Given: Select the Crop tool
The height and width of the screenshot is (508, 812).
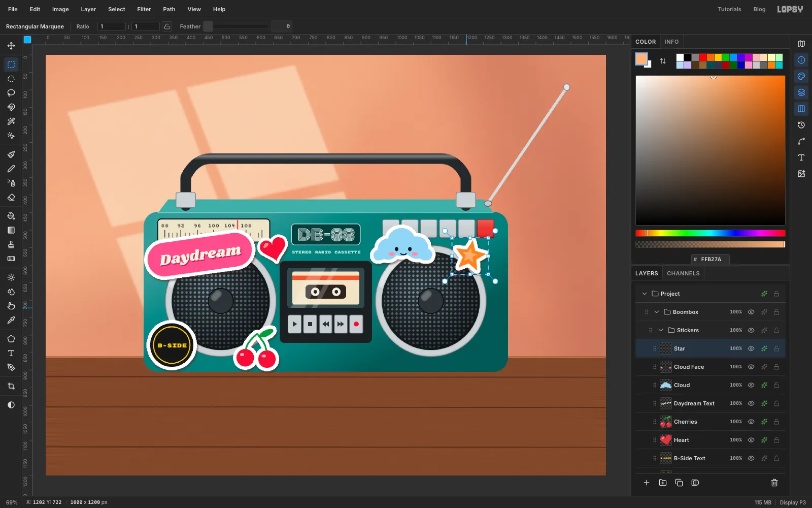Looking at the screenshot, I should (x=11, y=386).
